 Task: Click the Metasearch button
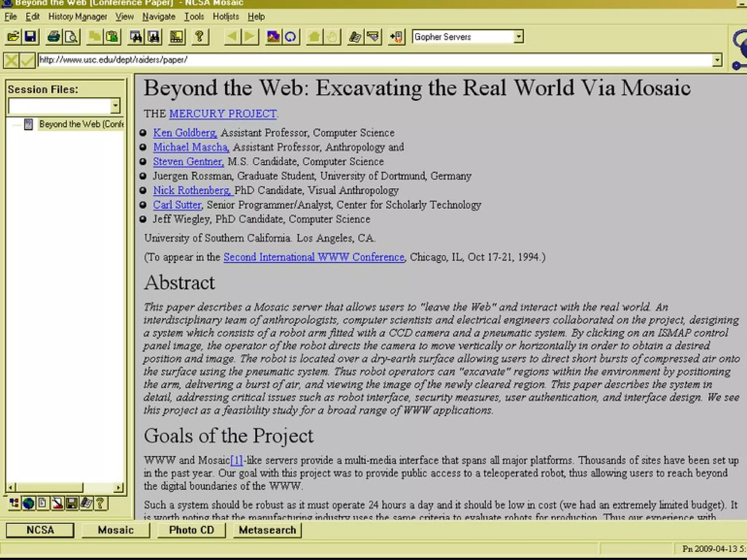(x=267, y=530)
